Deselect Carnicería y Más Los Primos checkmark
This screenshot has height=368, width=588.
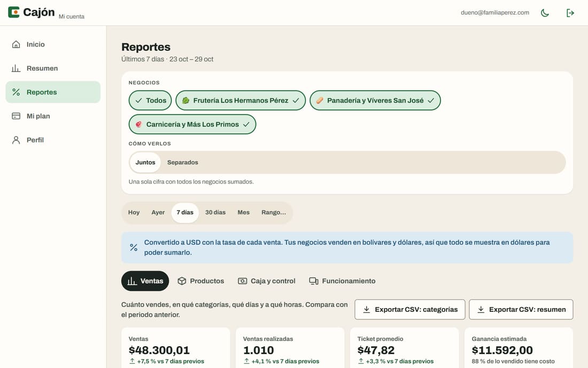[x=246, y=124]
